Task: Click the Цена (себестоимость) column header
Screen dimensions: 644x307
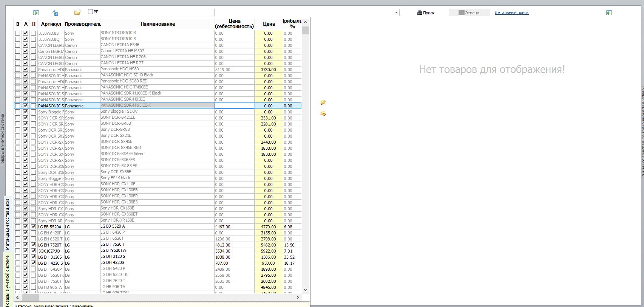Action: tap(234, 24)
